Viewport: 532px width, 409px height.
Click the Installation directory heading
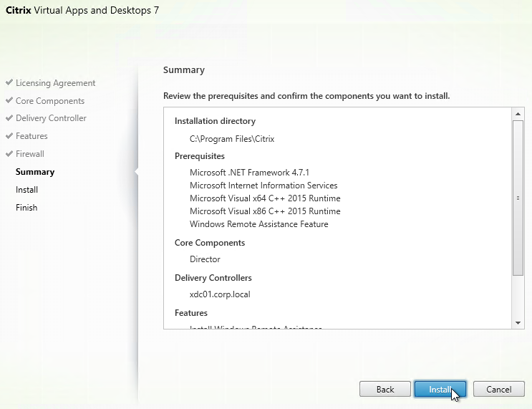215,121
